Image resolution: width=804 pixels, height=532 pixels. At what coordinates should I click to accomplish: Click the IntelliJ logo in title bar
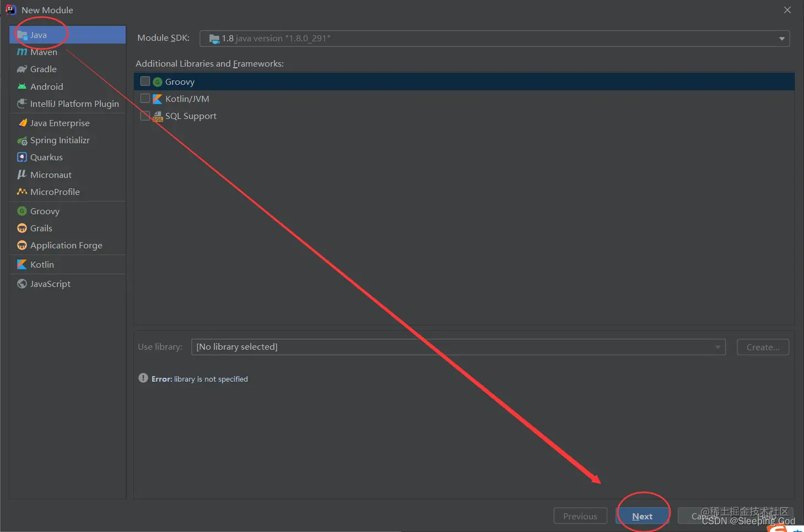coord(10,9)
